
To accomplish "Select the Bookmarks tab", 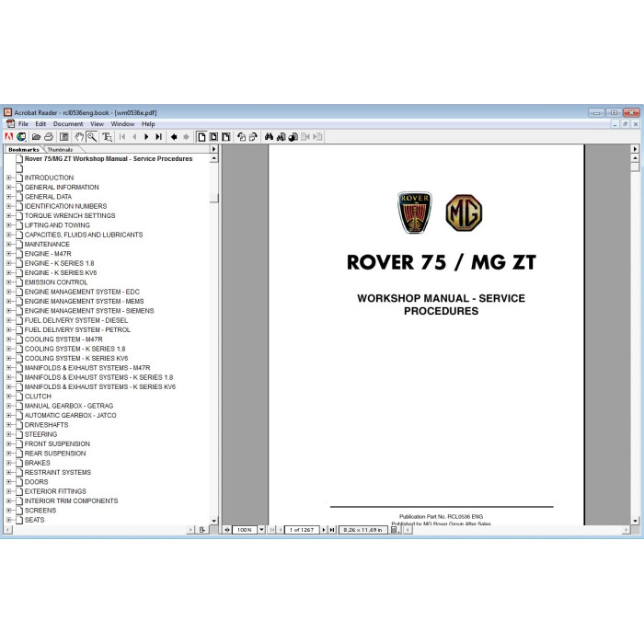I will [23, 149].
